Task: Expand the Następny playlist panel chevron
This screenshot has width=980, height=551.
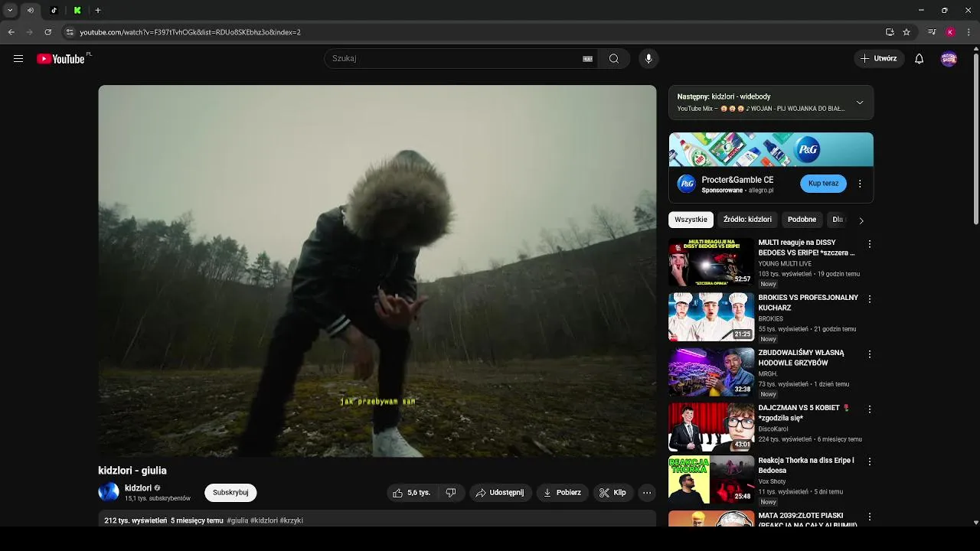Action: click(859, 103)
